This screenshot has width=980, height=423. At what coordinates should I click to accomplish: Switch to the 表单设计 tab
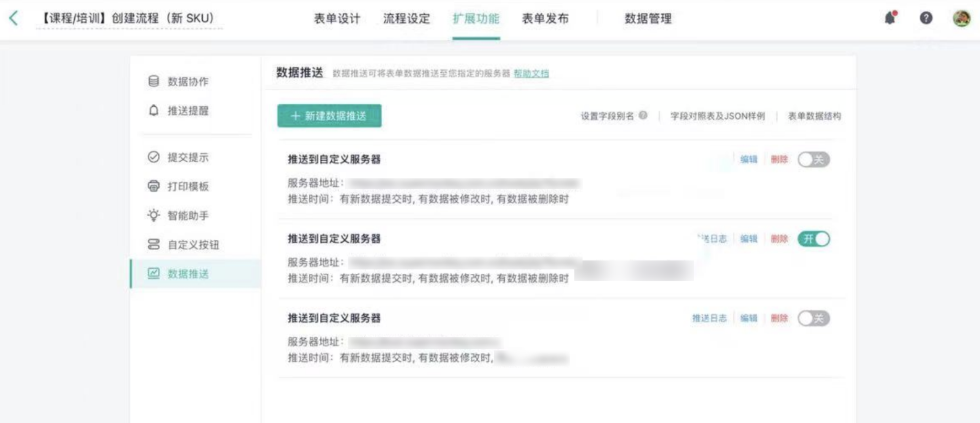[x=337, y=19]
